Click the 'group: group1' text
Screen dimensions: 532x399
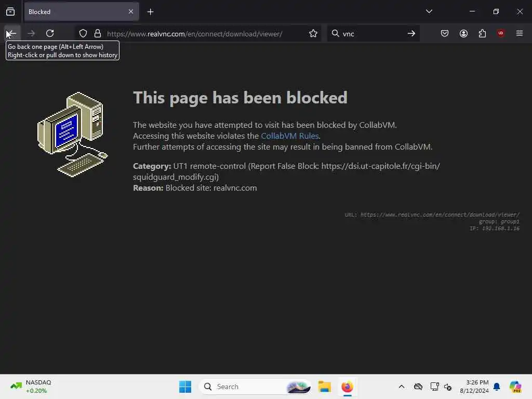pos(499,221)
